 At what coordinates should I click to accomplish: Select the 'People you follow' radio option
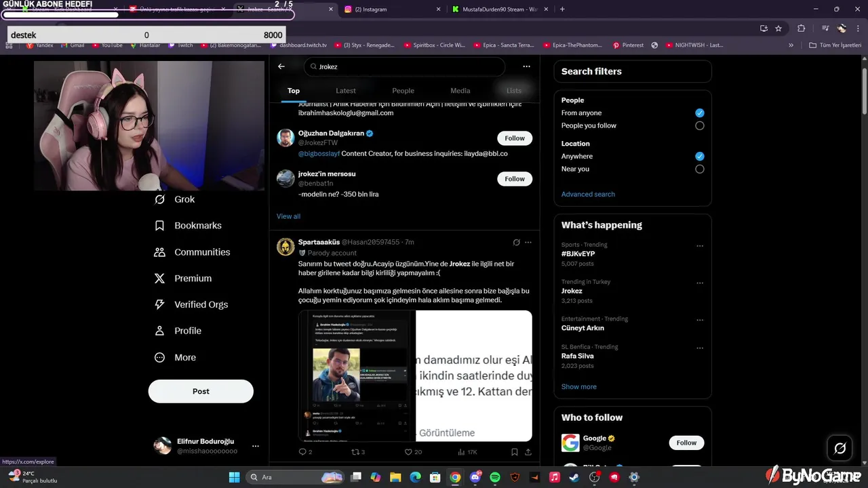click(700, 125)
